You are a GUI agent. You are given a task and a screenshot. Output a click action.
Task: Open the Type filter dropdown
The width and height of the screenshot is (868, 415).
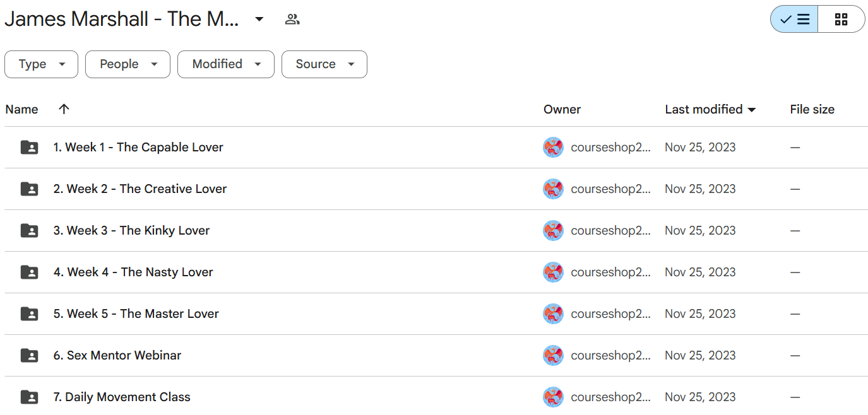click(41, 64)
